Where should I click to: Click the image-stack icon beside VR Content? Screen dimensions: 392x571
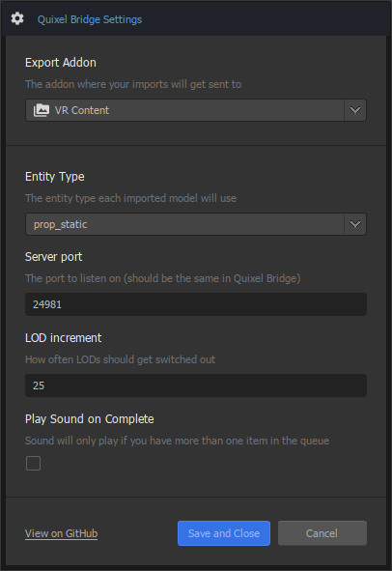pyautogui.click(x=42, y=110)
